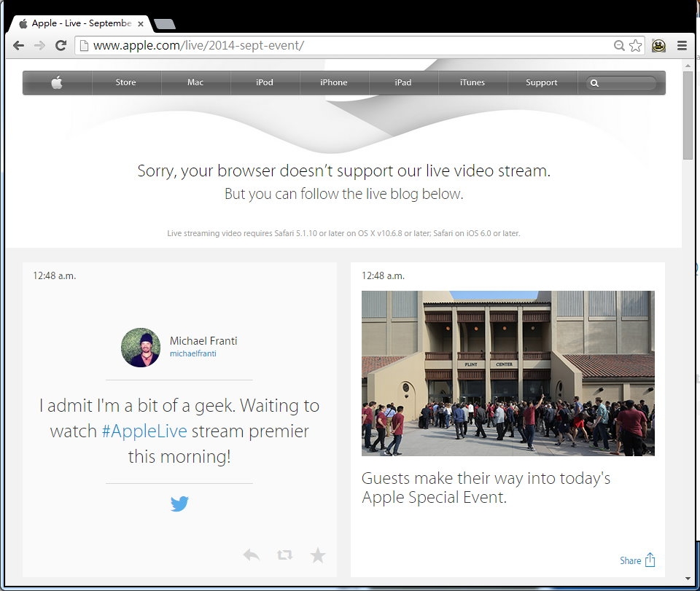Click the Apple logo in the nav bar
The width and height of the screenshot is (700, 591).
pos(57,82)
